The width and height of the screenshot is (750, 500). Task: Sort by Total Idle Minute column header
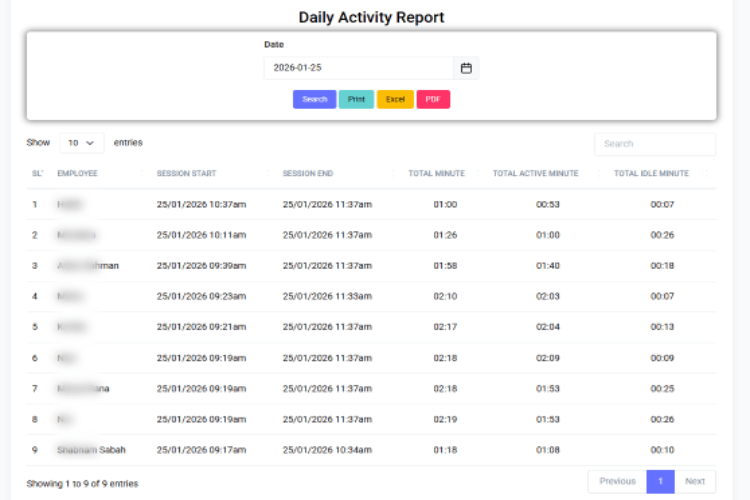[651, 174]
